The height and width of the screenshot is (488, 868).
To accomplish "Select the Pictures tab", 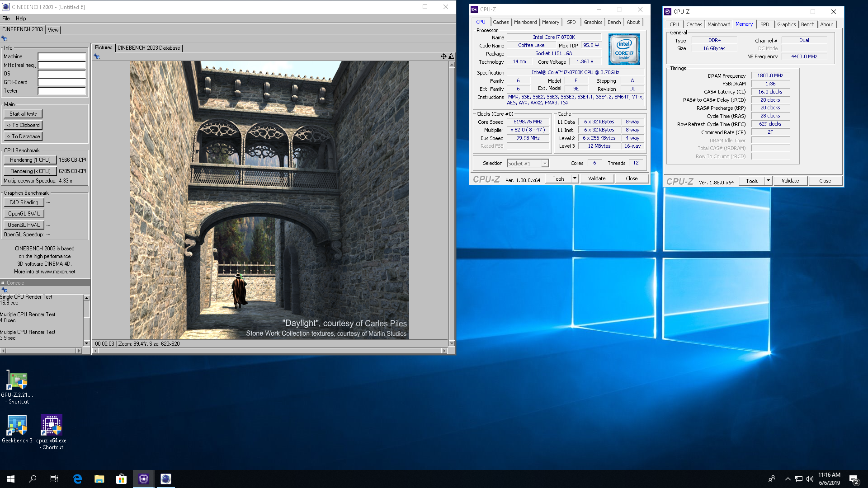I will tap(104, 47).
